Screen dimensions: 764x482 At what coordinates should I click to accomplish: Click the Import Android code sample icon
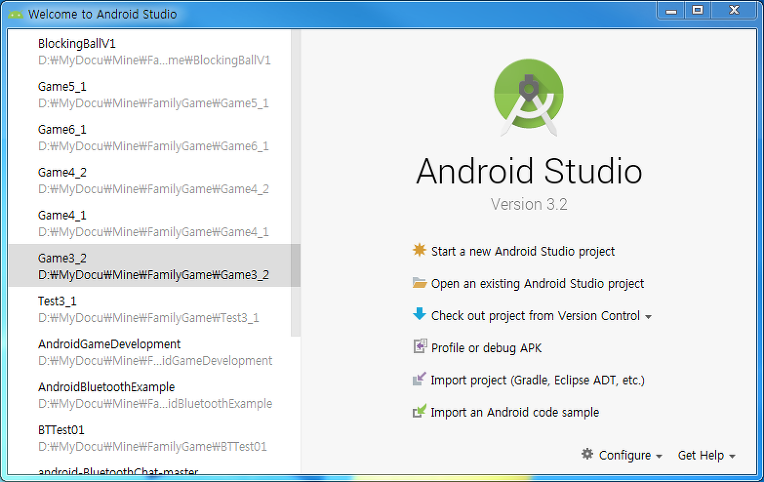419,411
